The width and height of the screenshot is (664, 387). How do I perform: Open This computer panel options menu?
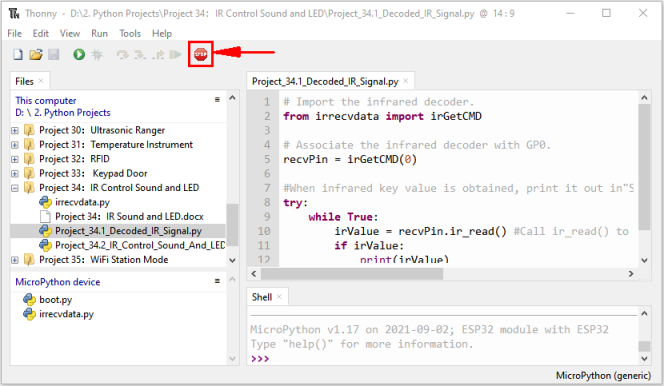tap(217, 100)
